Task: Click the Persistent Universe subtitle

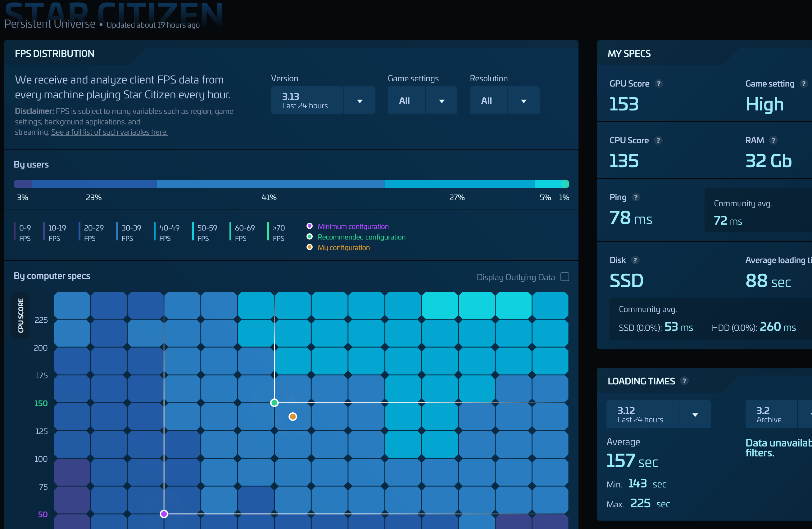Action: point(50,24)
